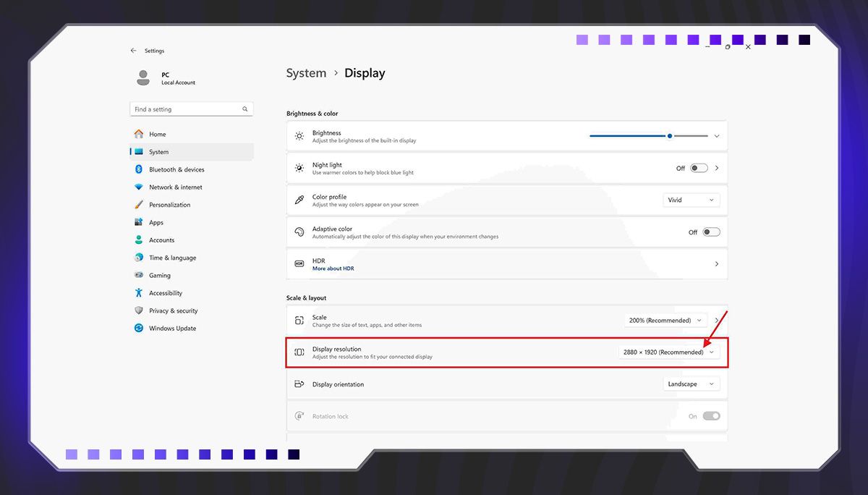This screenshot has width=868, height=495.
Task: Click the Personalization brush icon
Action: [x=139, y=205]
